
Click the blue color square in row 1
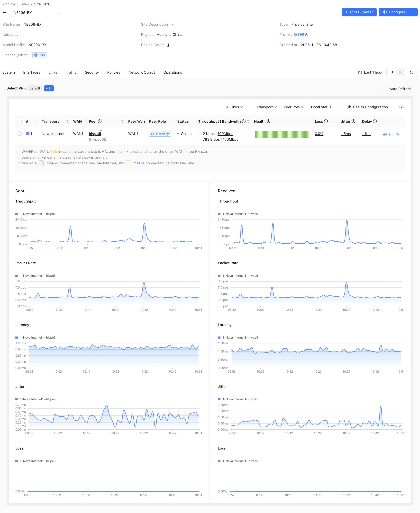28,133
